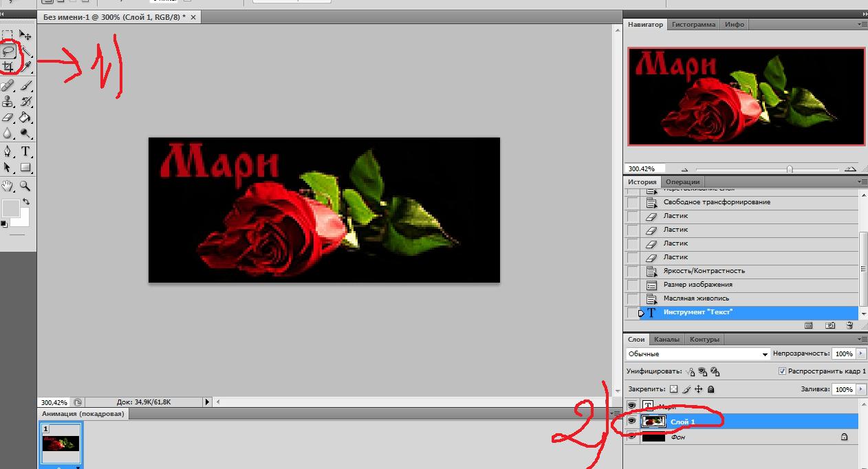Viewport: 868px width, 469px height.
Task: Select the Dodge tool
Action: (x=25, y=133)
